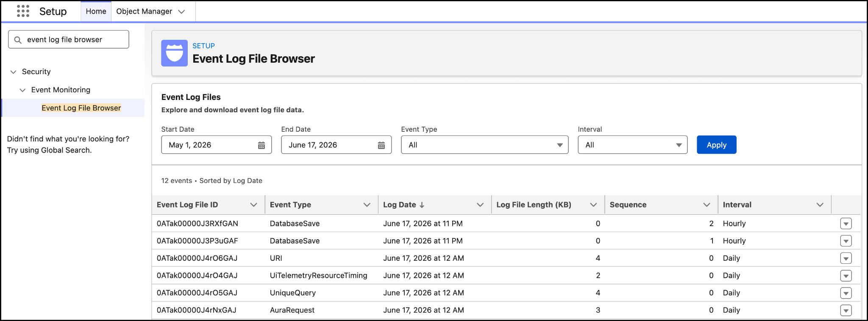Switch to the Home tab
Screen dimensions: 868x321
(96, 11)
